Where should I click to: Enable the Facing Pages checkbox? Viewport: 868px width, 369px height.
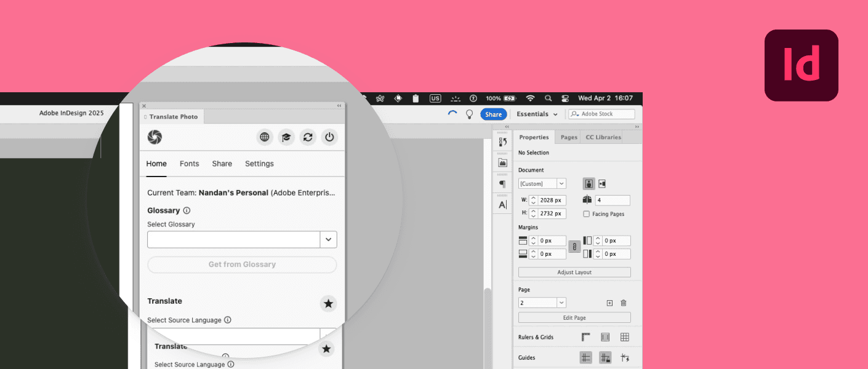pos(586,214)
